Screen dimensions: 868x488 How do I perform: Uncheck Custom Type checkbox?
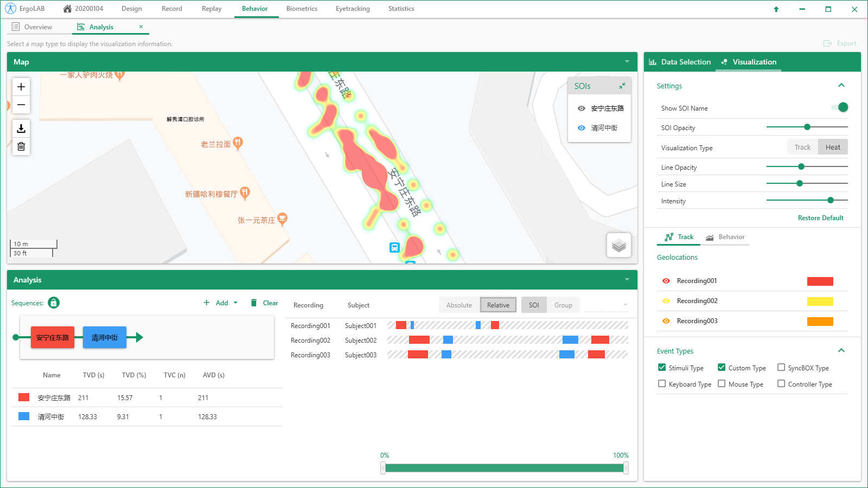click(722, 367)
